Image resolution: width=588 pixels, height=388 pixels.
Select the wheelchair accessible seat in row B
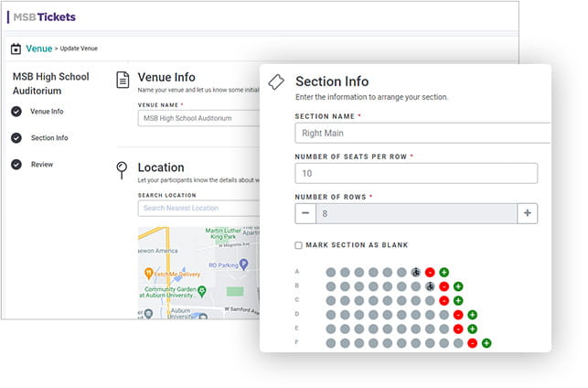430,286
